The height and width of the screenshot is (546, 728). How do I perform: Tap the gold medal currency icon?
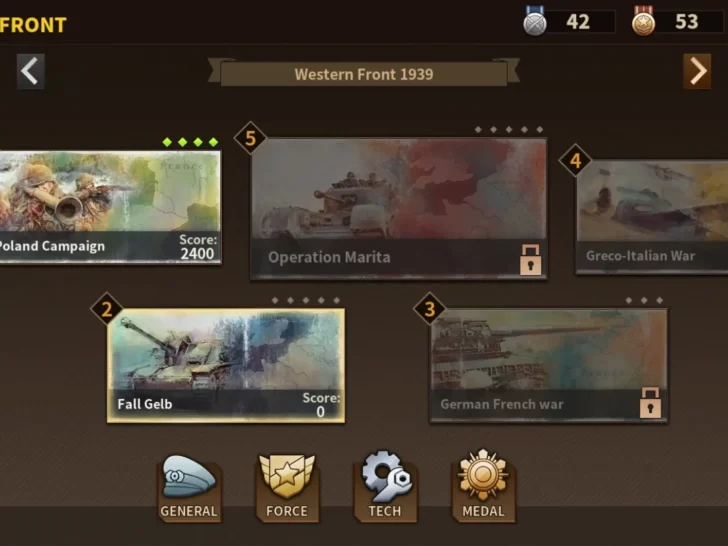pos(644,21)
